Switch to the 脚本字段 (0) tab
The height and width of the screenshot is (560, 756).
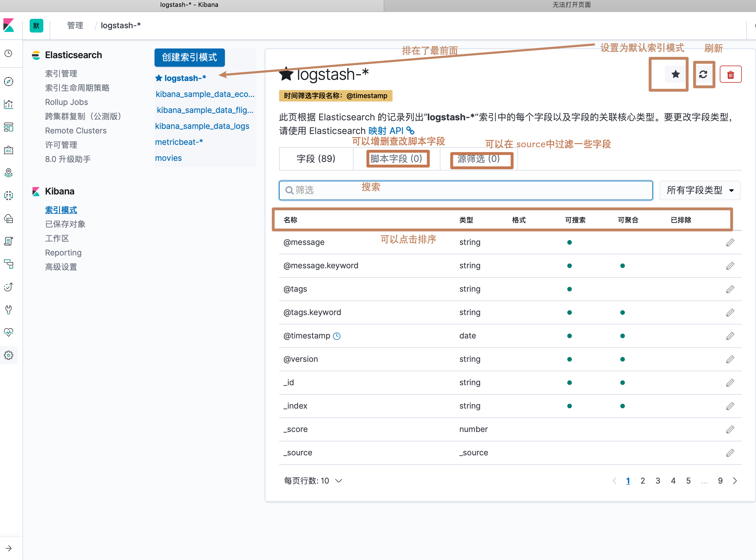click(x=396, y=159)
